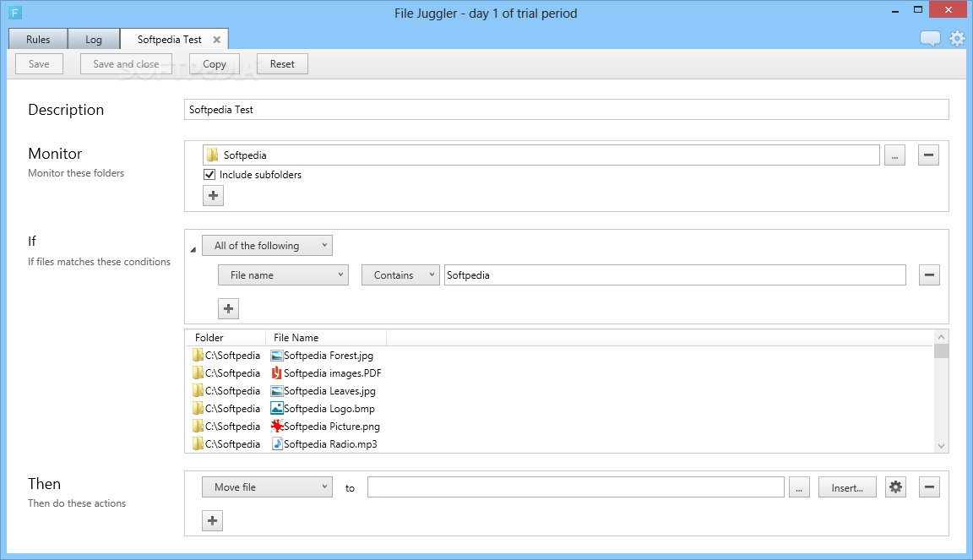Click the folder icon in the Softpedia monitor field
This screenshot has width=973, height=560.
click(212, 155)
